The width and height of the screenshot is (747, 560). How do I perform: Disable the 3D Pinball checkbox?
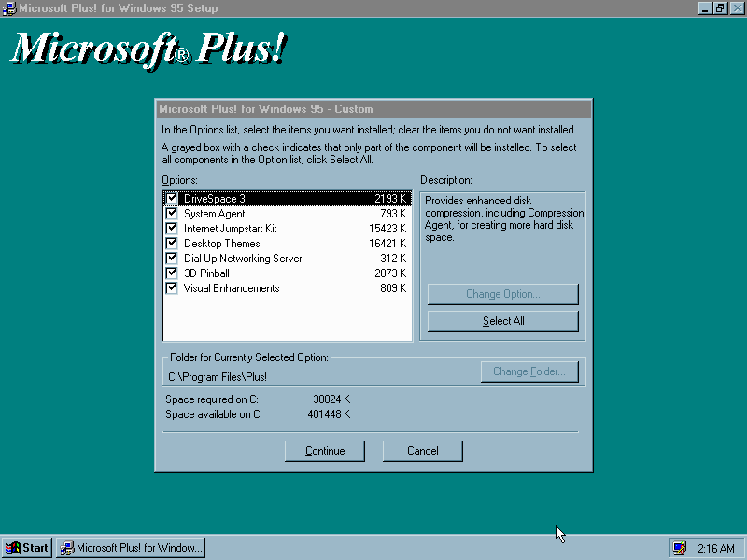coord(172,273)
